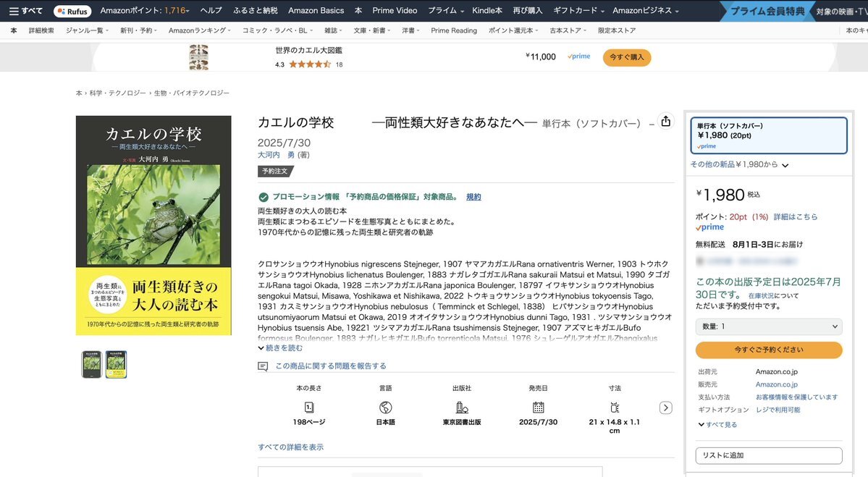Open Kindle本 from the nav bar
Image resolution: width=868 pixels, height=477 pixels.
487,11
